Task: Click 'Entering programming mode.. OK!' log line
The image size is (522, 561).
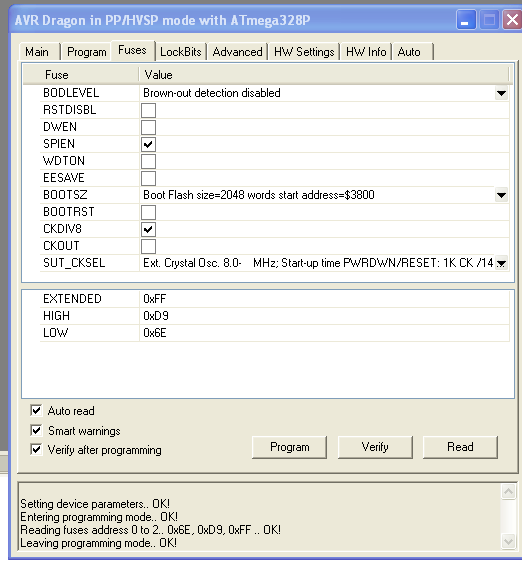Action: [99, 517]
